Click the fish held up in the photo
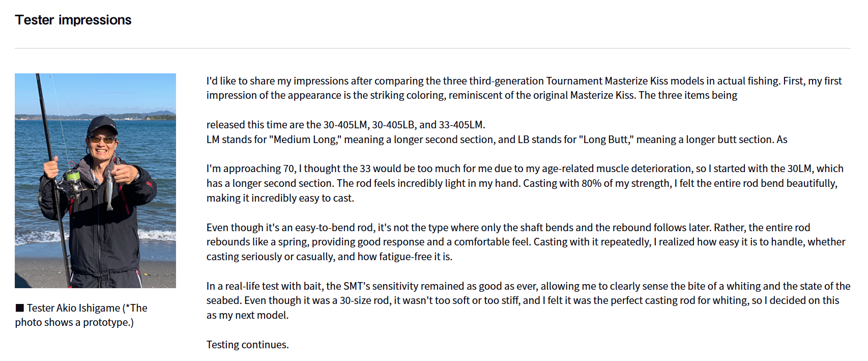 tap(109, 190)
